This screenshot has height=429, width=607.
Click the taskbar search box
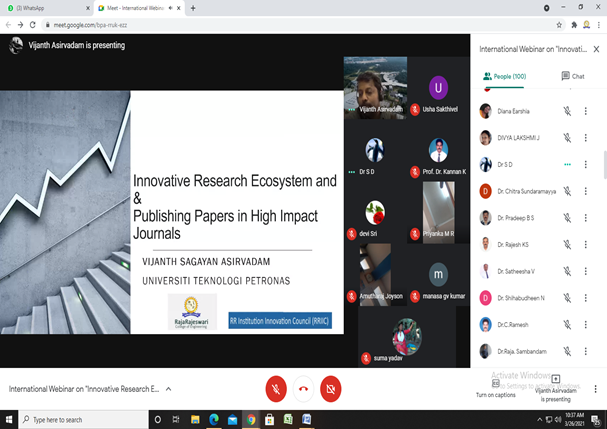(x=84, y=419)
